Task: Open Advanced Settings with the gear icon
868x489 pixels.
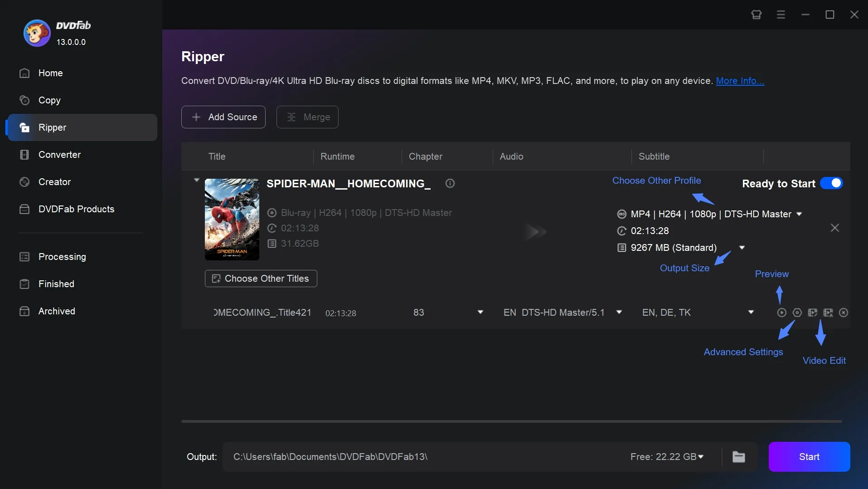Action: [797, 313]
